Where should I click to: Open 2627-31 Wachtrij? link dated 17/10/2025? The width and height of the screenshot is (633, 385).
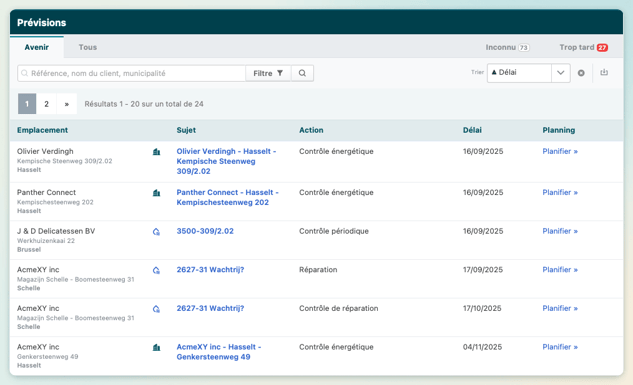[x=210, y=308]
